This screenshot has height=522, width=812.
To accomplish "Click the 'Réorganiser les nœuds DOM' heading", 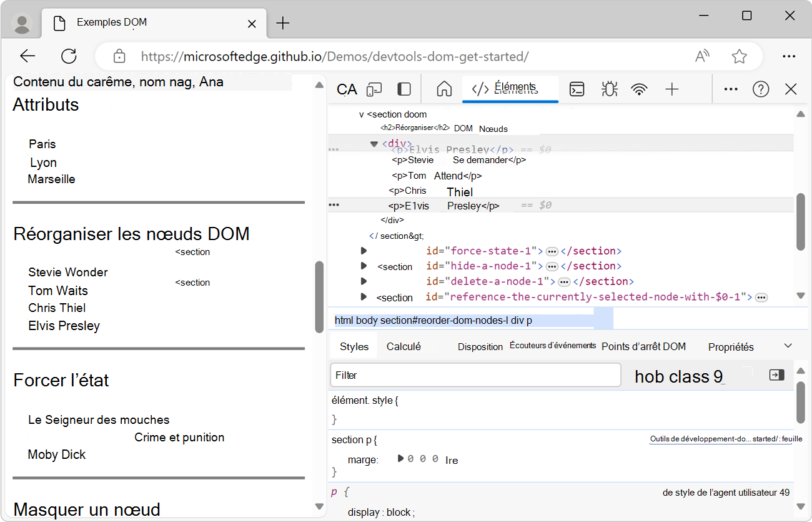I will point(131,234).
